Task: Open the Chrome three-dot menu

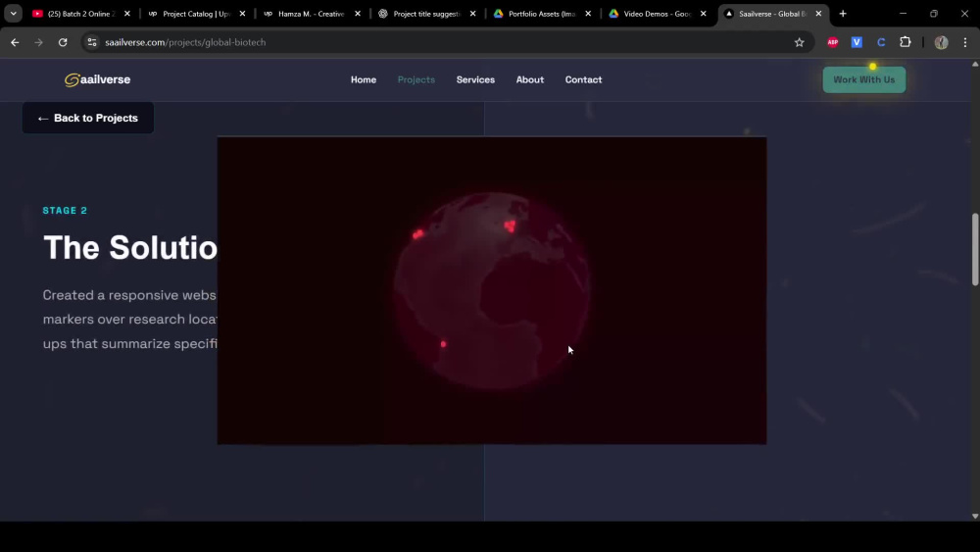Action: click(x=965, y=42)
